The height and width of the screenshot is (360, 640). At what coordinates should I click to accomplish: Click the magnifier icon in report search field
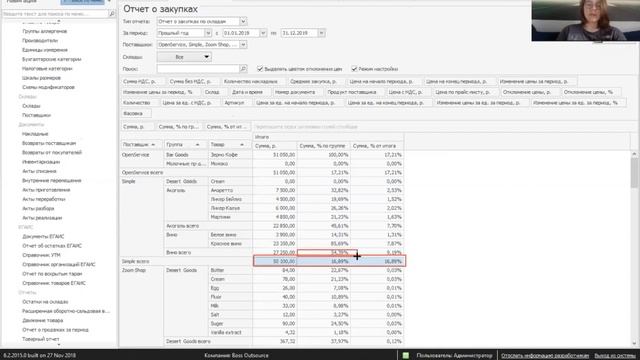tap(243, 69)
